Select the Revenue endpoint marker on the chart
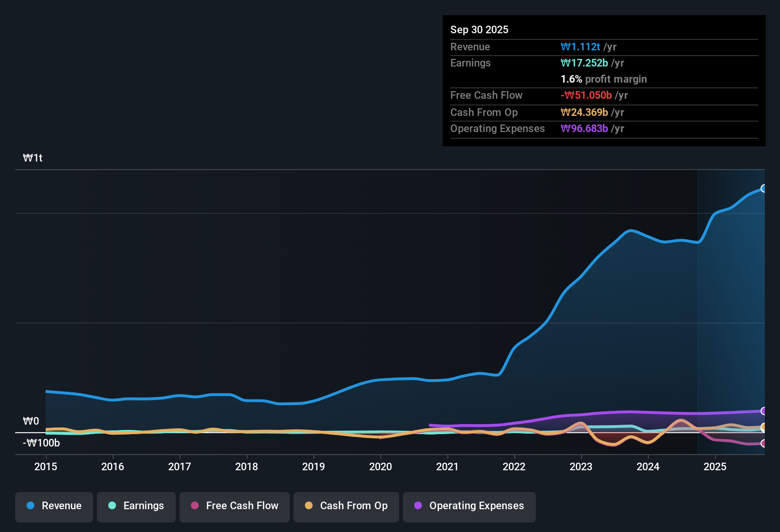Screen dimensions: 780x532 tap(764, 189)
